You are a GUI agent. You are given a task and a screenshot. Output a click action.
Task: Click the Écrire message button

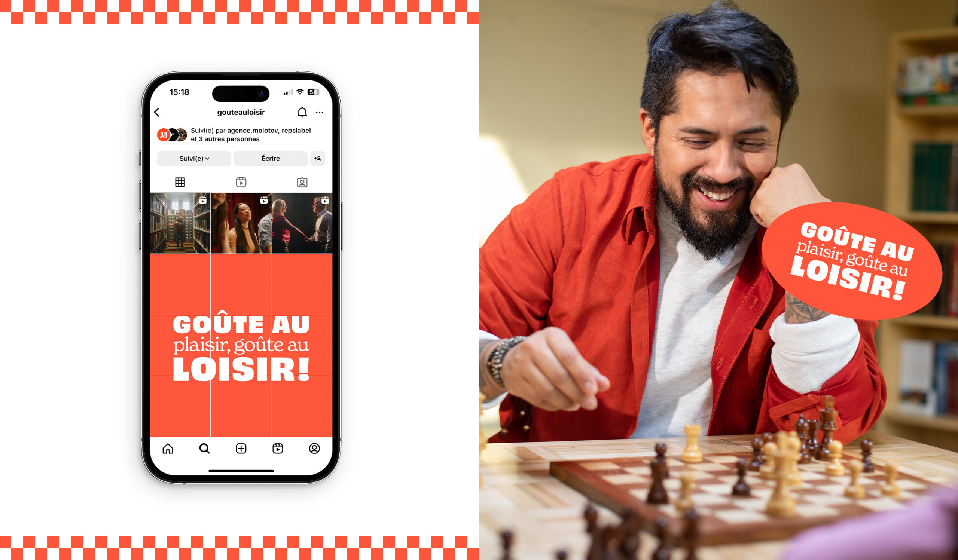(x=271, y=158)
